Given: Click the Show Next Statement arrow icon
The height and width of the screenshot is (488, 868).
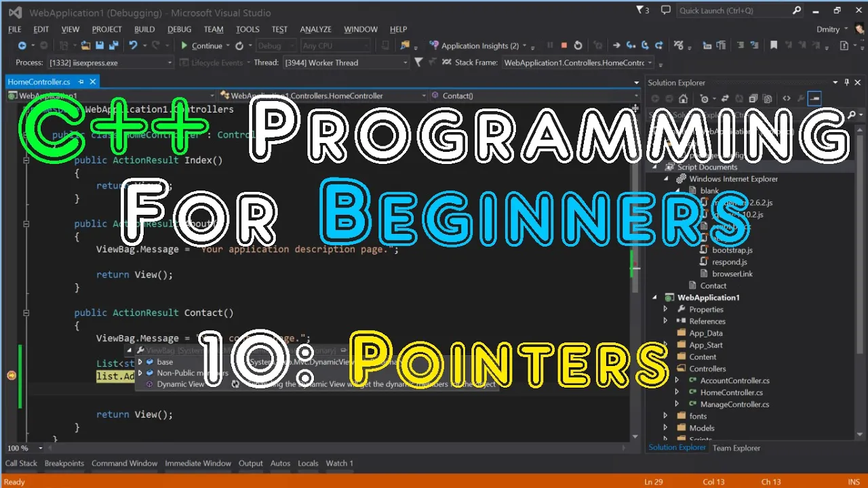Looking at the screenshot, I should (616, 45).
